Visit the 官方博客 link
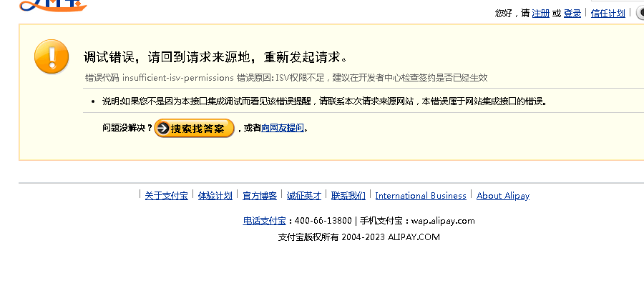Image resolution: width=644 pixels, height=288 pixels. pyautogui.click(x=260, y=196)
